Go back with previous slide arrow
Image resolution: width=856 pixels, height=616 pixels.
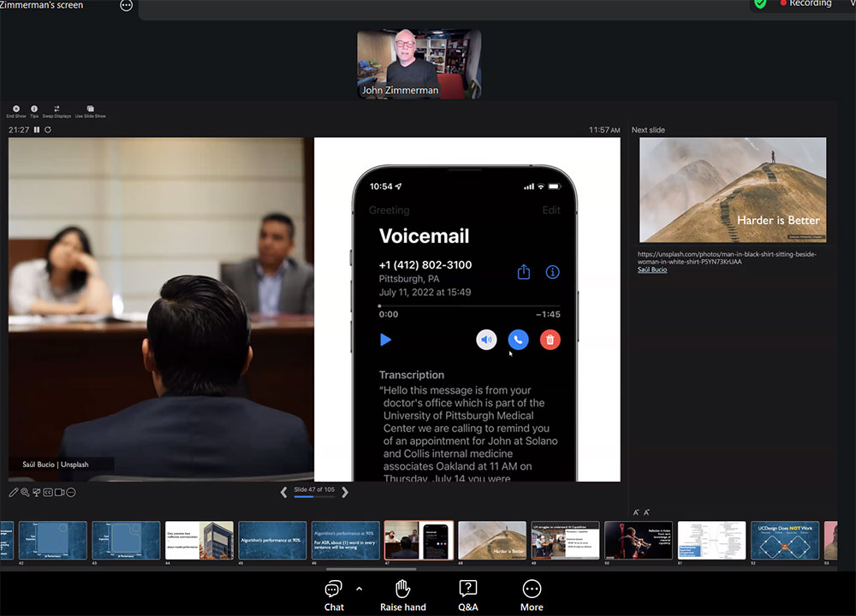tap(284, 492)
